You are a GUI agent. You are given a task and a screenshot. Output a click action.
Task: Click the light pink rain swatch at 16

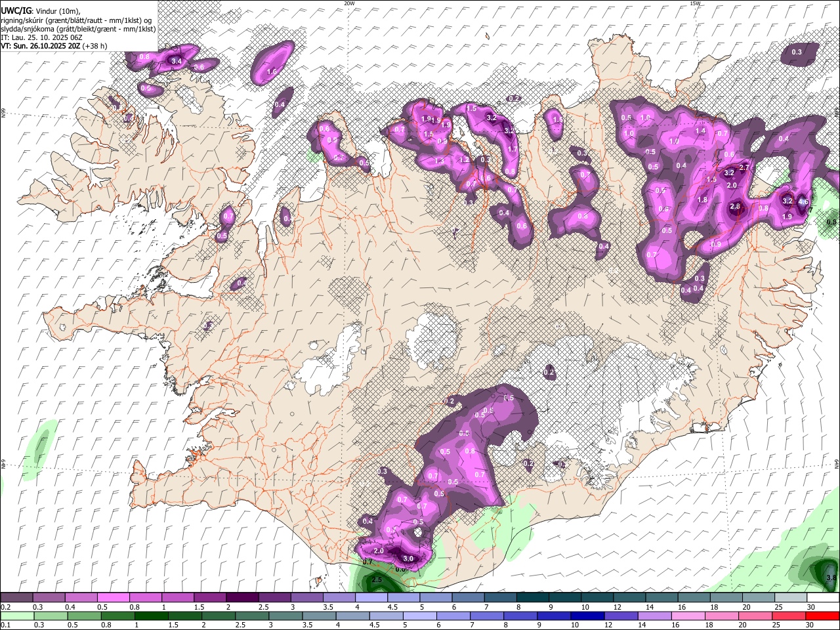point(688,616)
